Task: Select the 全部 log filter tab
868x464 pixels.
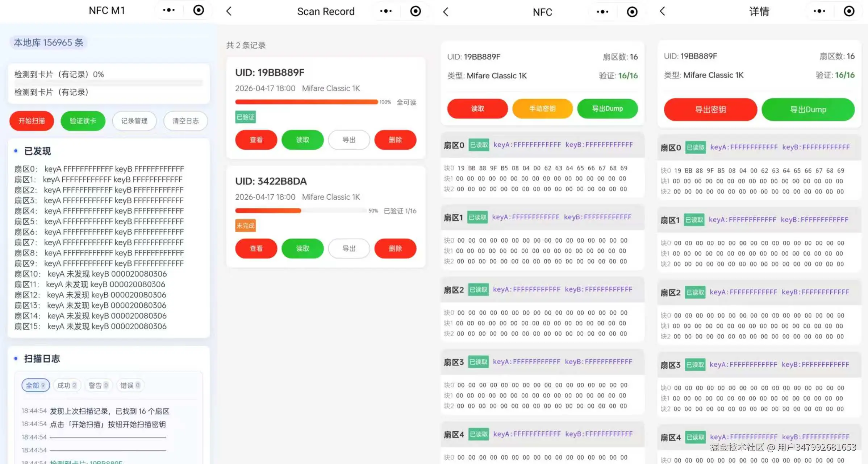Action: pos(36,385)
